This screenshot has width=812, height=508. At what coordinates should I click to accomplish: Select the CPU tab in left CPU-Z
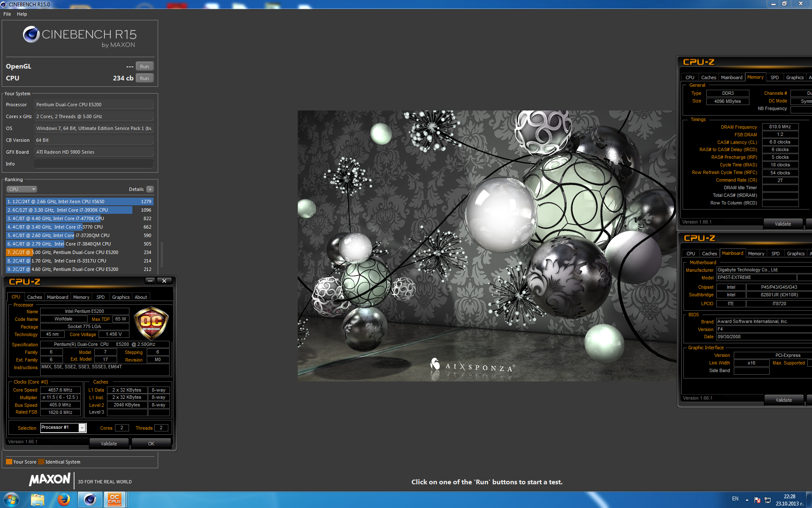[x=16, y=297]
